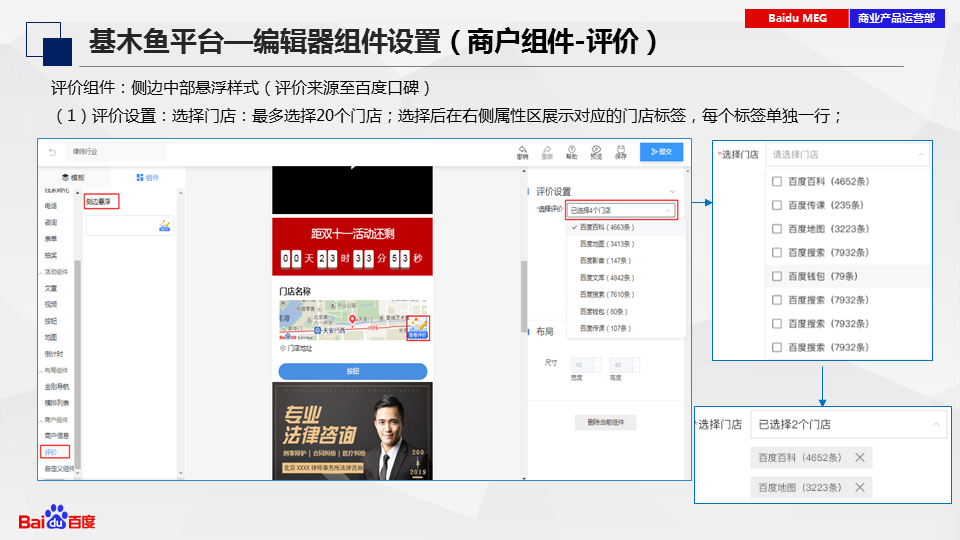The image size is (960, 540).
Task: Choose 百度搜索 (7610条) option
Action: click(626, 294)
